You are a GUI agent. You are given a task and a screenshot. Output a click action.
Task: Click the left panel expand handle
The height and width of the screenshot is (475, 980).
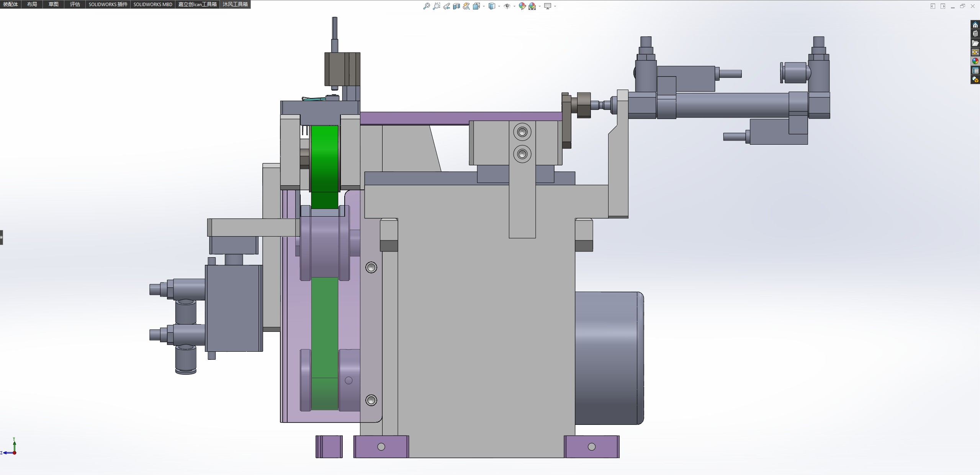point(2,237)
